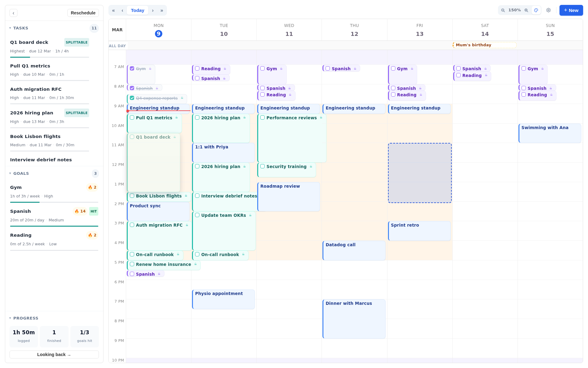Viewport: 588px width, 368px height.
Task: Select the MON 9 day header
Action: (x=159, y=30)
